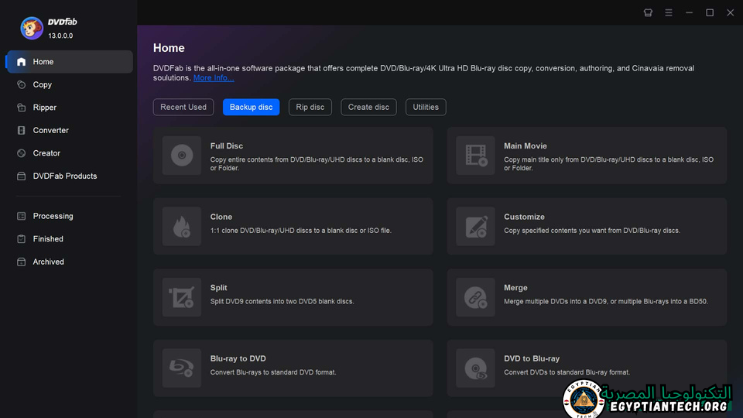This screenshot has height=418, width=743.
Task: Switch to the Recent Used tab
Action: coord(183,107)
